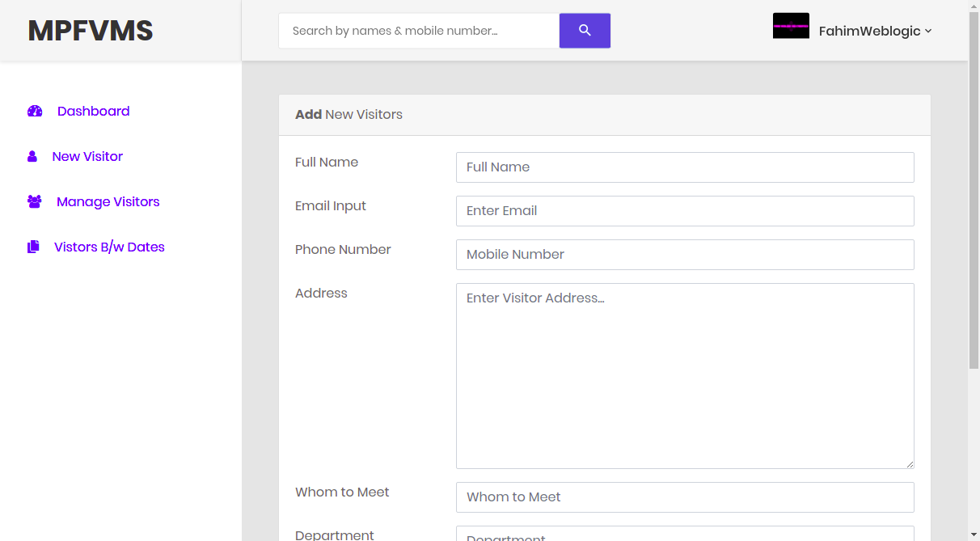Open the New Visitor menu link

click(x=87, y=157)
